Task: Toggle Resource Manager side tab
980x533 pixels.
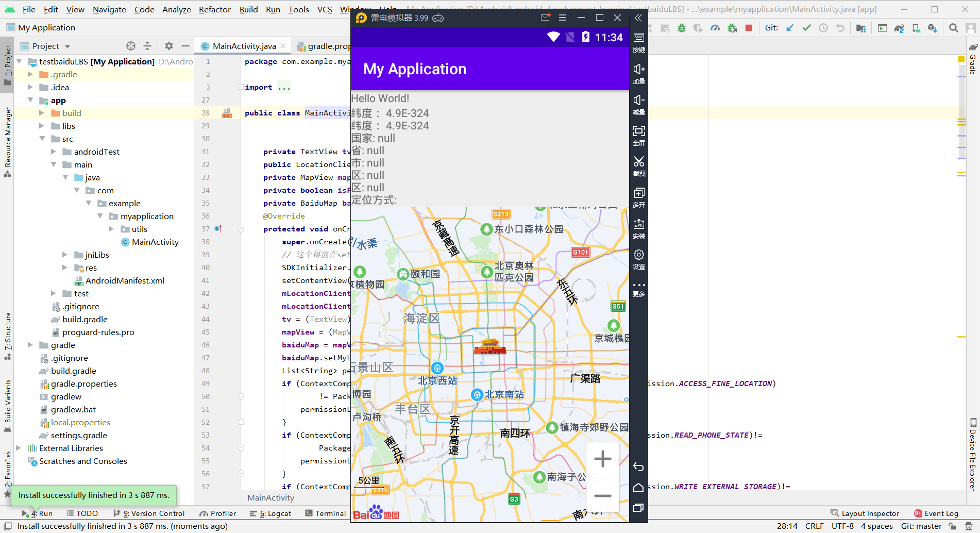Action: pyautogui.click(x=7, y=142)
